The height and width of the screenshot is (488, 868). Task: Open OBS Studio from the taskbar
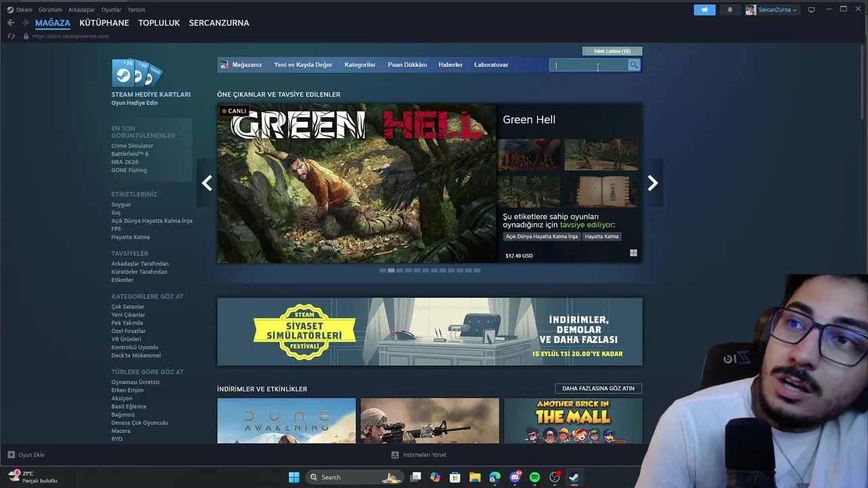coord(555,477)
